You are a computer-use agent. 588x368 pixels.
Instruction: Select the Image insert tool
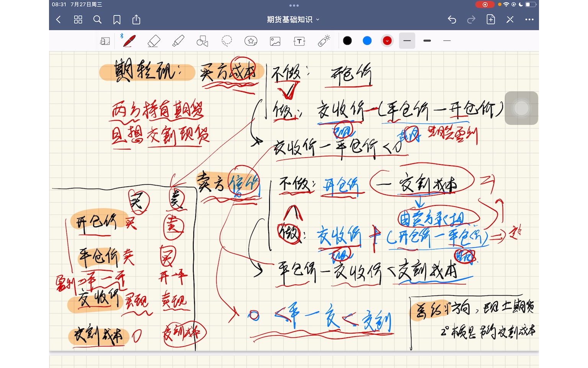(275, 41)
